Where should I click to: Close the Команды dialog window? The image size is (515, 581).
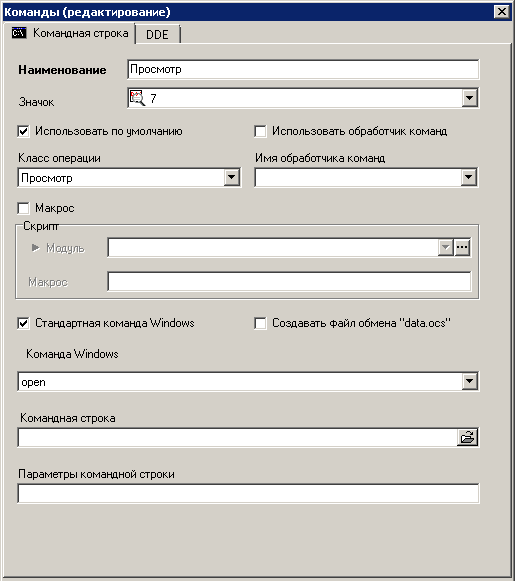pyautogui.click(x=502, y=11)
